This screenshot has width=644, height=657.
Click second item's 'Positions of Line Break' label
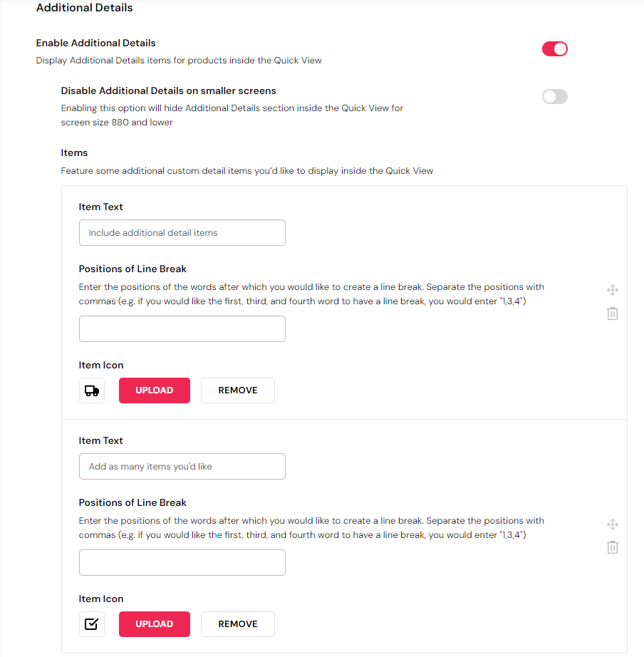point(133,502)
